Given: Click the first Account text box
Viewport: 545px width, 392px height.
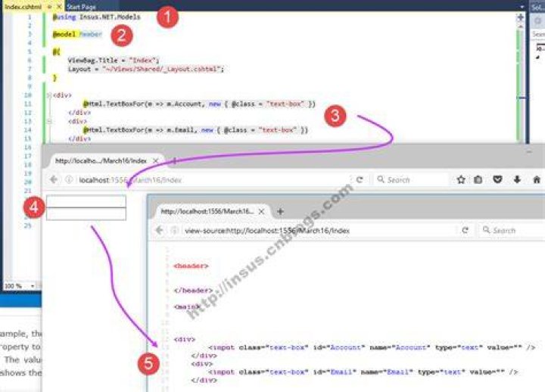Looking at the screenshot, I should pos(86,201).
